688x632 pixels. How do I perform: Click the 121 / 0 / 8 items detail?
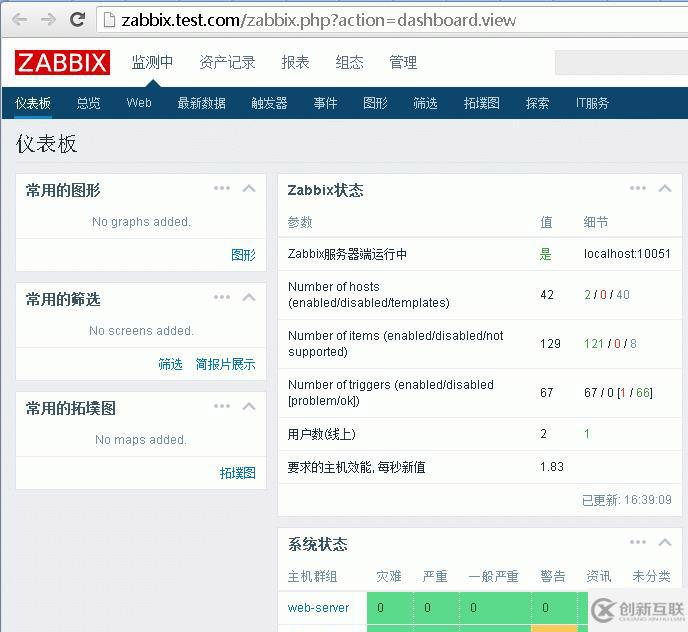[x=610, y=343]
